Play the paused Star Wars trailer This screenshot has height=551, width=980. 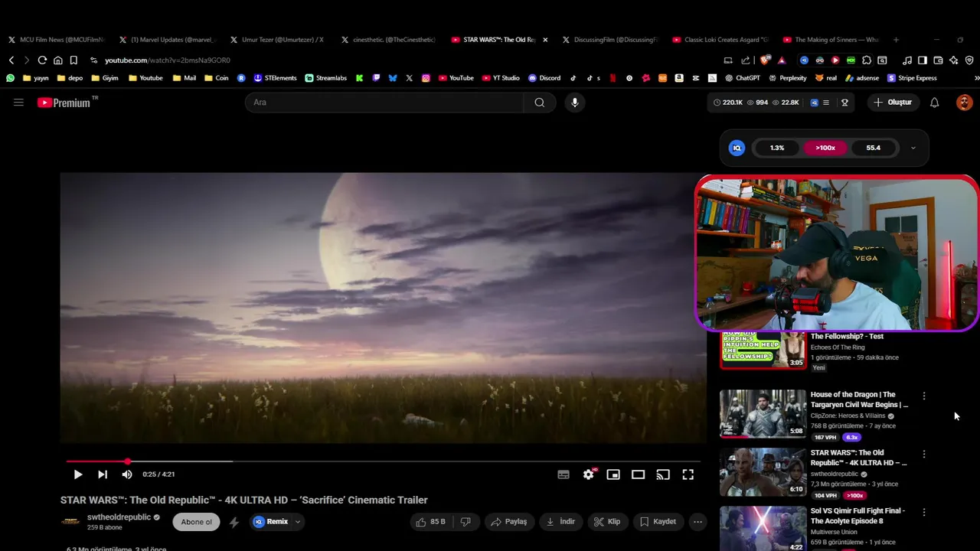(x=77, y=474)
